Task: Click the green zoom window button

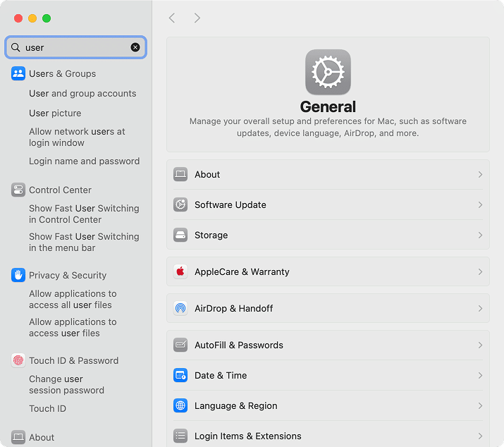Action: [47, 18]
